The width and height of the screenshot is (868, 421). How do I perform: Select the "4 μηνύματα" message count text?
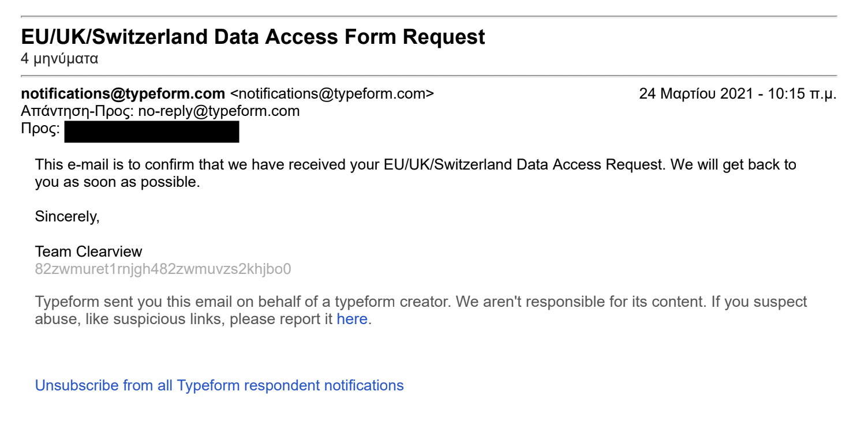click(x=59, y=59)
